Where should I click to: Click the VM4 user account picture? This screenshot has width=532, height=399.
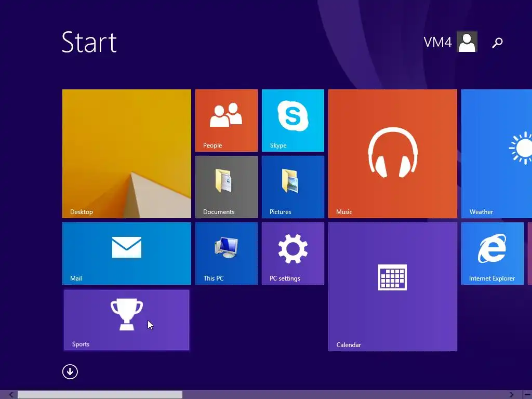[x=467, y=42]
